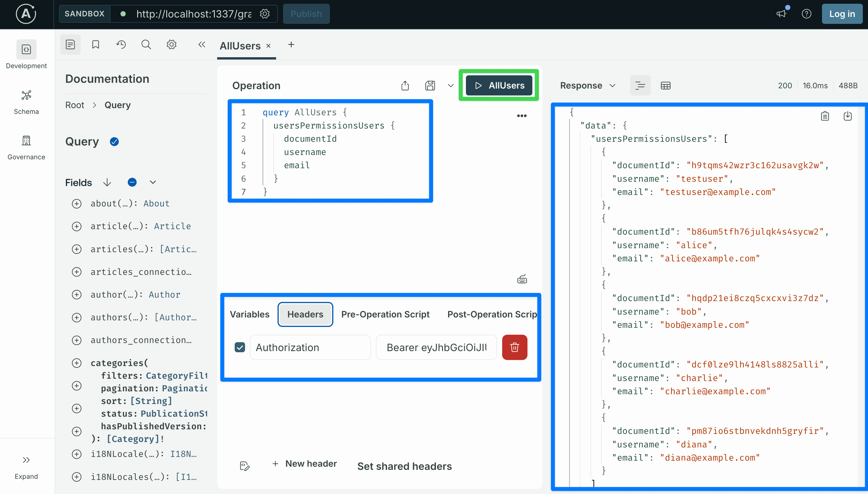Open the help question mark icon
Image resolution: width=868 pixels, height=494 pixels.
(806, 14)
